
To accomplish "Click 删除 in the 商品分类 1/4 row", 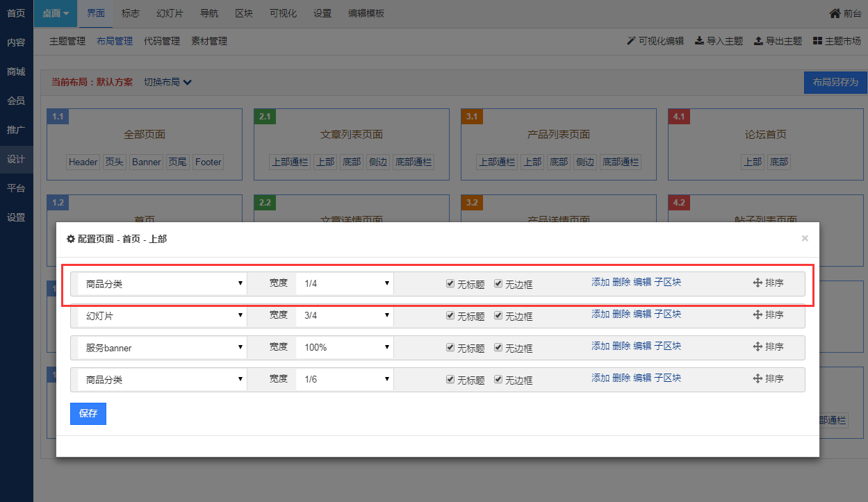I will (x=621, y=282).
